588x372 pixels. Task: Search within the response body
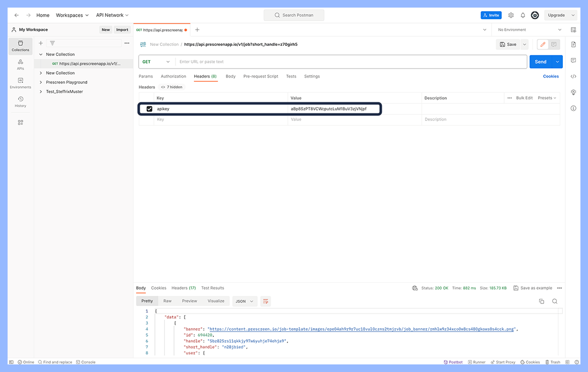tap(555, 301)
